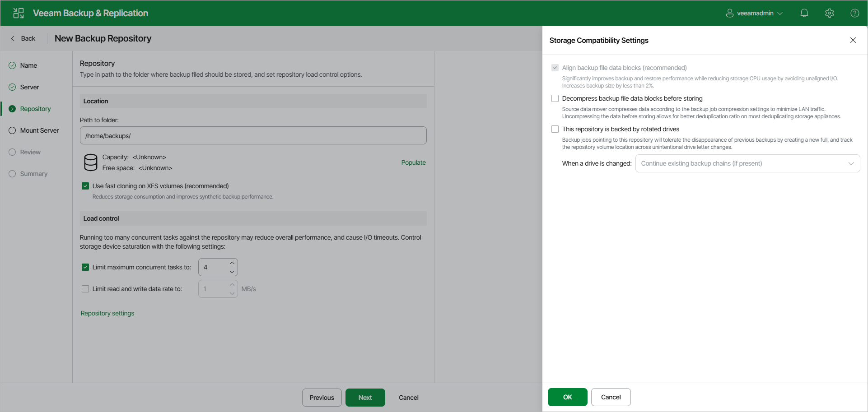
Task: Expand the When a drive is changed dropdown
Action: point(747,163)
